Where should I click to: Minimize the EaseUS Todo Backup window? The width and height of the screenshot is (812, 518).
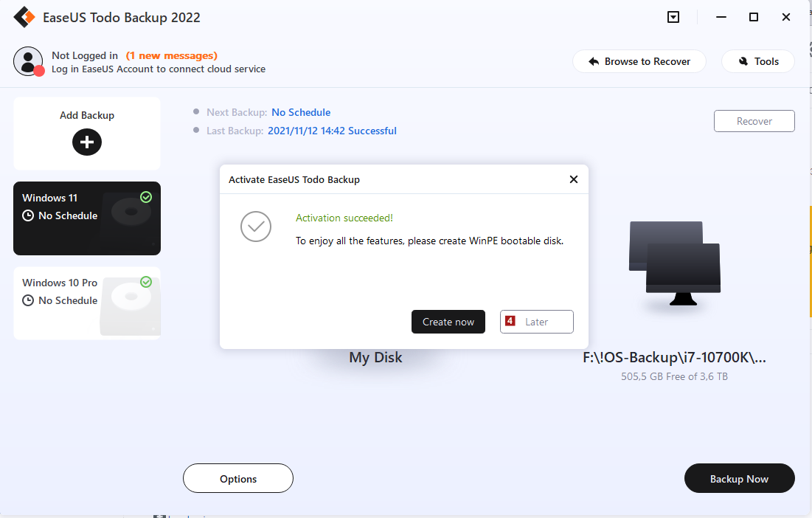coord(721,17)
